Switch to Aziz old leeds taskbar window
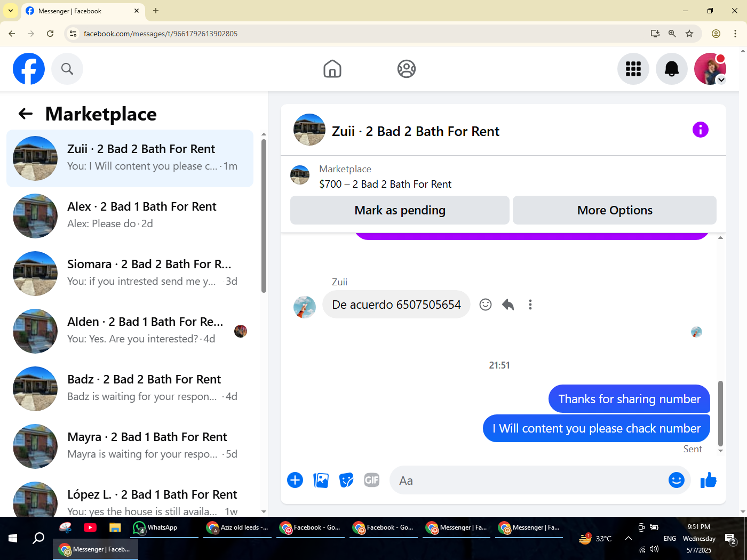Screen dimensions: 747x560 pos(238,527)
